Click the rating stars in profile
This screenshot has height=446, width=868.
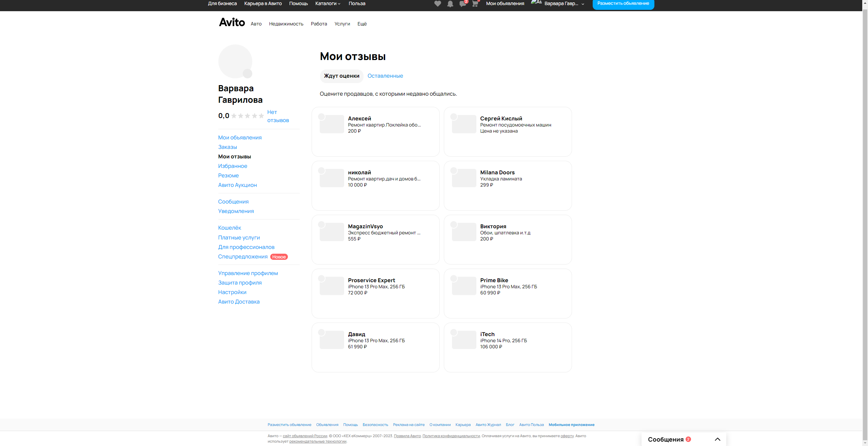click(x=248, y=116)
